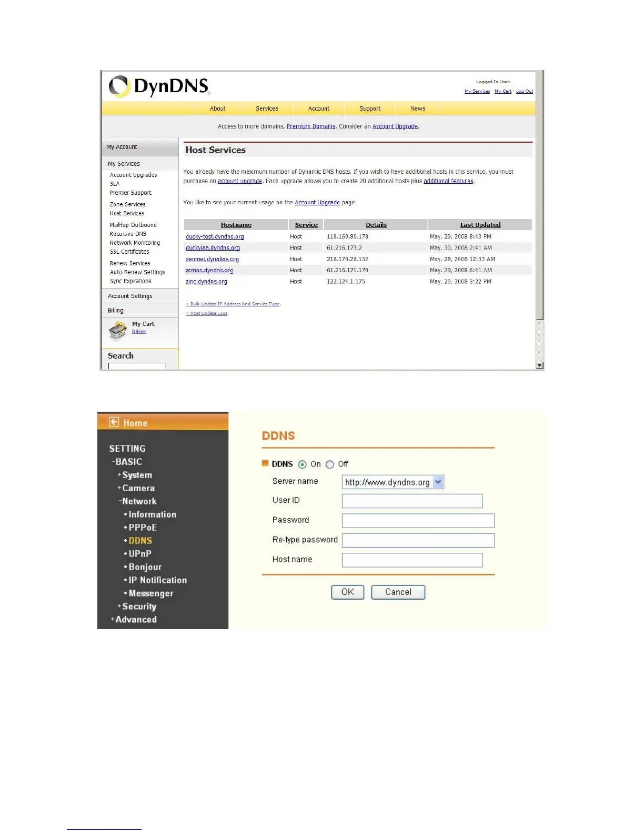Click Host Services in sidebar
This screenshot has width=644, height=834.
[x=127, y=213]
